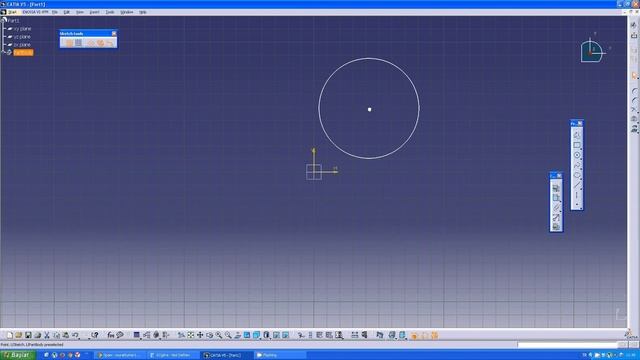Toggle Construction/Standard Element in Sketch tools
The image size is (640, 360).
click(91, 43)
